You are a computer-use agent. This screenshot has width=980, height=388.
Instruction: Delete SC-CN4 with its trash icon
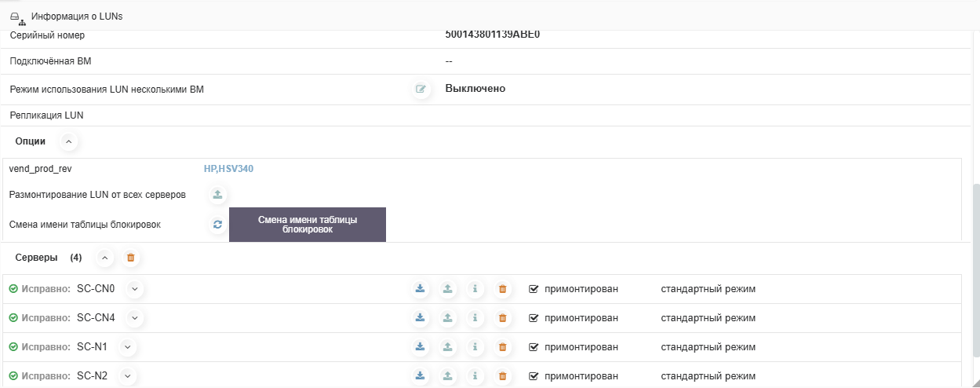point(503,318)
